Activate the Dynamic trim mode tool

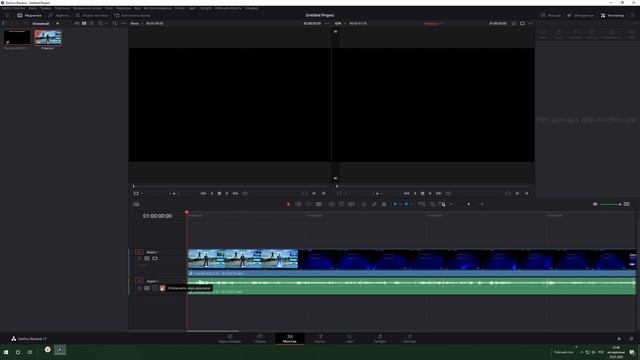309,204
